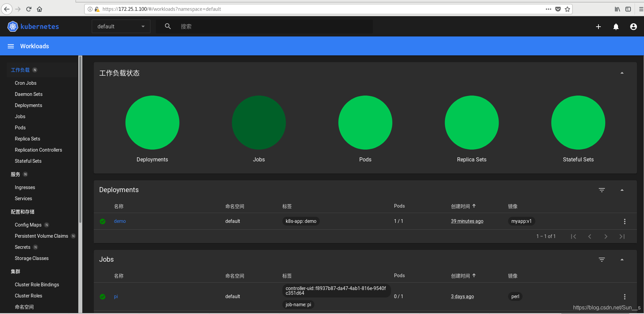Filter the Deployments list
Viewport: 644px width, 314px height.
pos(602,190)
